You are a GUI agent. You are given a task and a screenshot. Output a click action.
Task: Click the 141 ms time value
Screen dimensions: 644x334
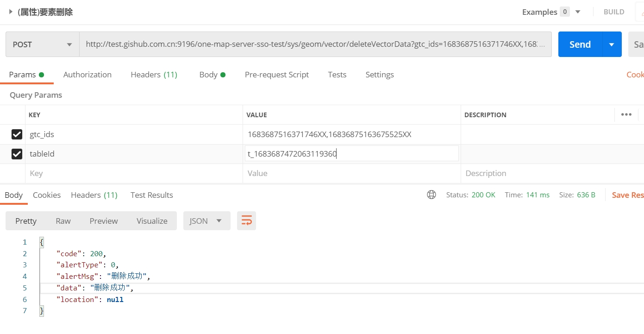(x=538, y=195)
